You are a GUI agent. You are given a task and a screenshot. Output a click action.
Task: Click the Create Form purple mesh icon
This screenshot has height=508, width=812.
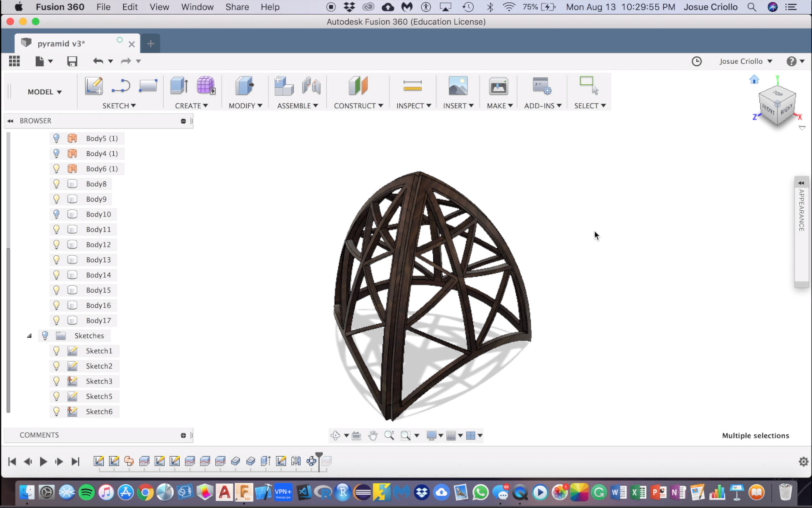[206, 86]
